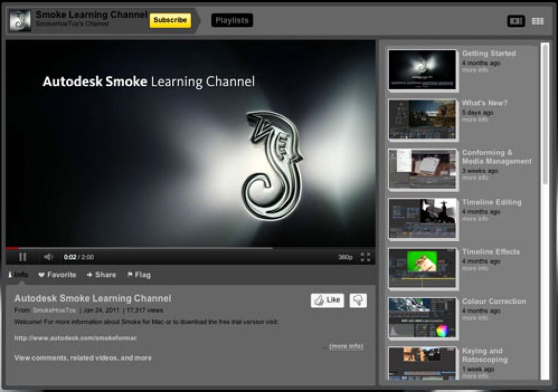Image resolution: width=558 pixels, height=392 pixels.
Task: Expand more info under Timeline Editing
Action: point(475,219)
